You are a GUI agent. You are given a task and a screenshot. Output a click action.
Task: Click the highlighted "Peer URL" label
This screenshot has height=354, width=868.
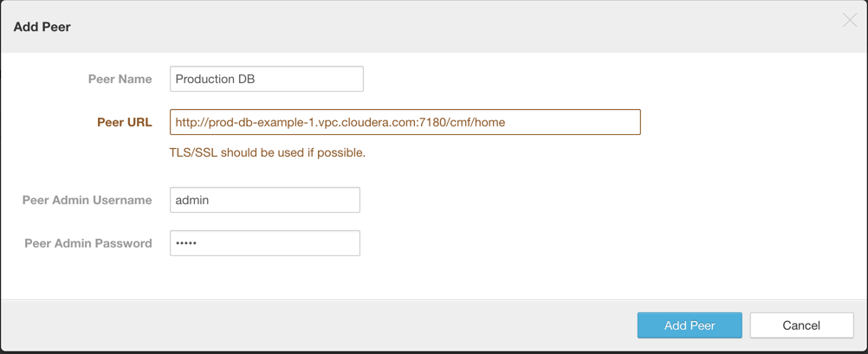point(124,122)
